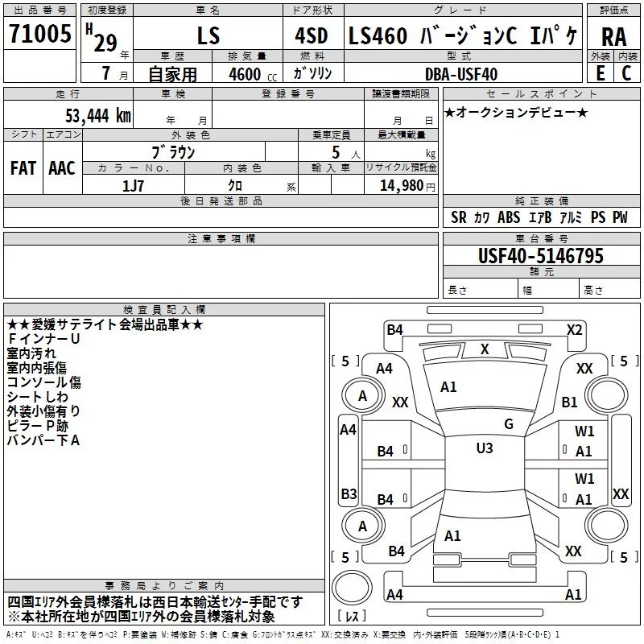
Task: Select the 純正装備 section header
Action: tap(541, 200)
